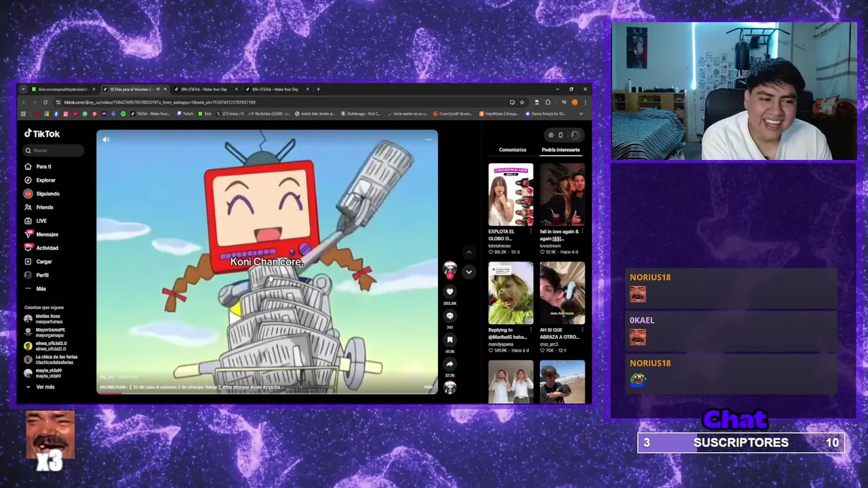
Task: Go to the Siguiendo feed
Action: pyautogui.click(x=42, y=194)
